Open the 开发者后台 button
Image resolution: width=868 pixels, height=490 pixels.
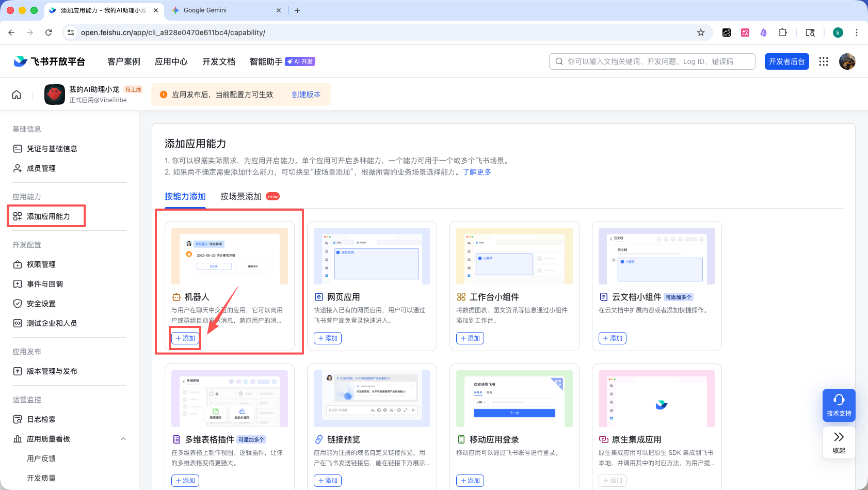tap(786, 61)
